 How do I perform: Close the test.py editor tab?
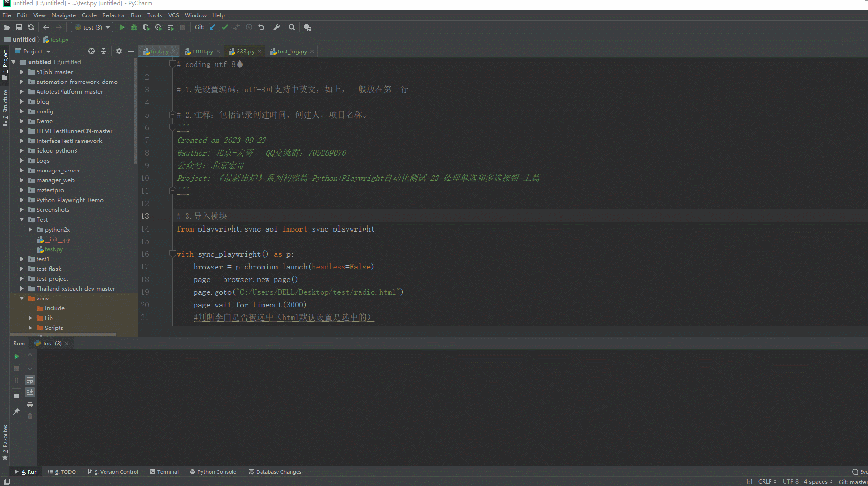click(x=173, y=51)
